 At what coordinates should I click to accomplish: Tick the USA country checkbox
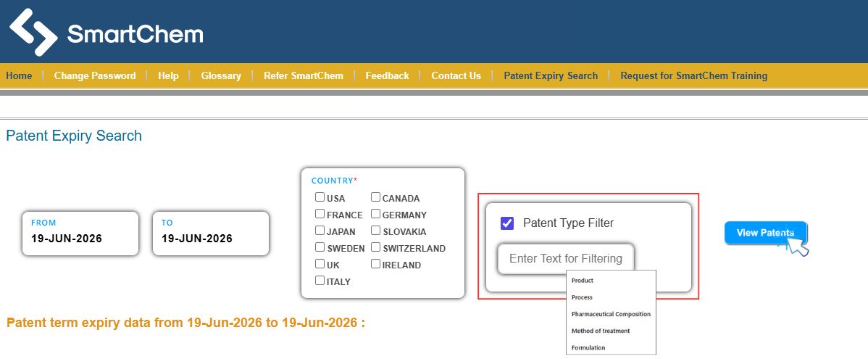(x=320, y=197)
